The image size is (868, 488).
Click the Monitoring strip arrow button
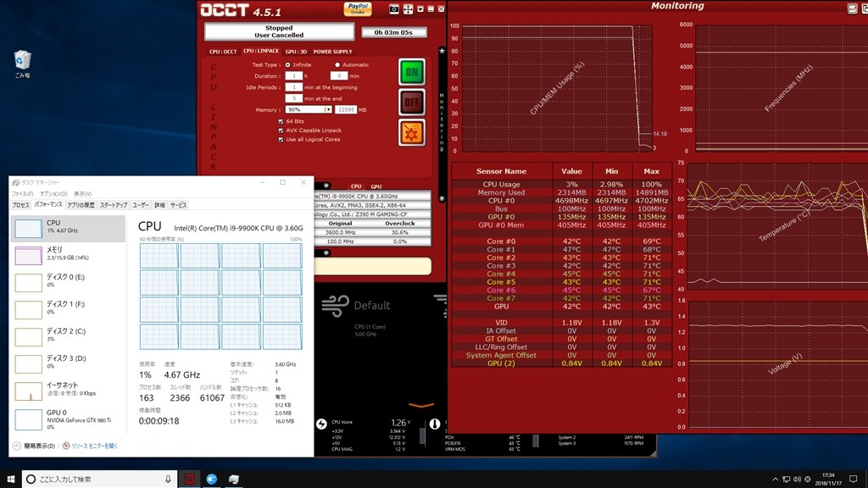point(442,198)
